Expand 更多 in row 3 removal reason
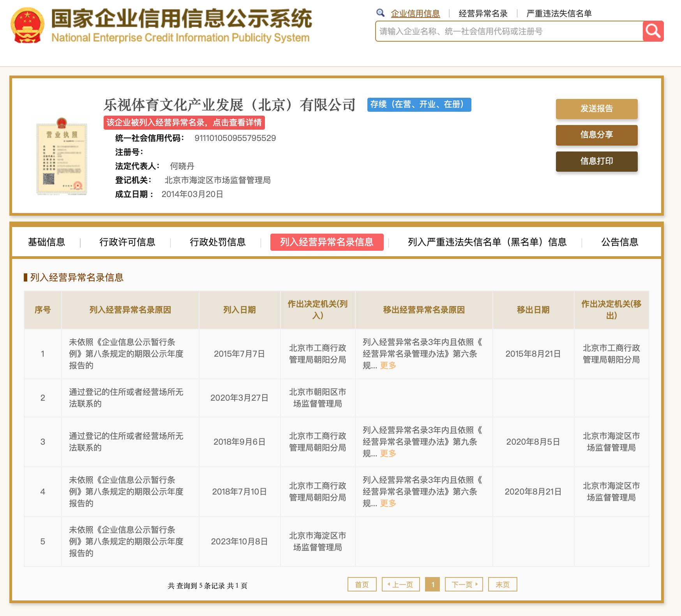681x616 pixels. click(388, 453)
